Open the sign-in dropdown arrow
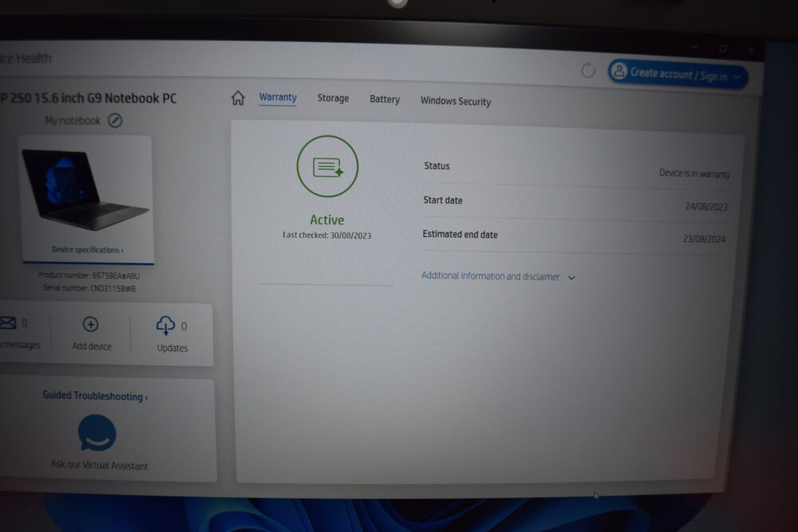 pyautogui.click(x=737, y=77)
